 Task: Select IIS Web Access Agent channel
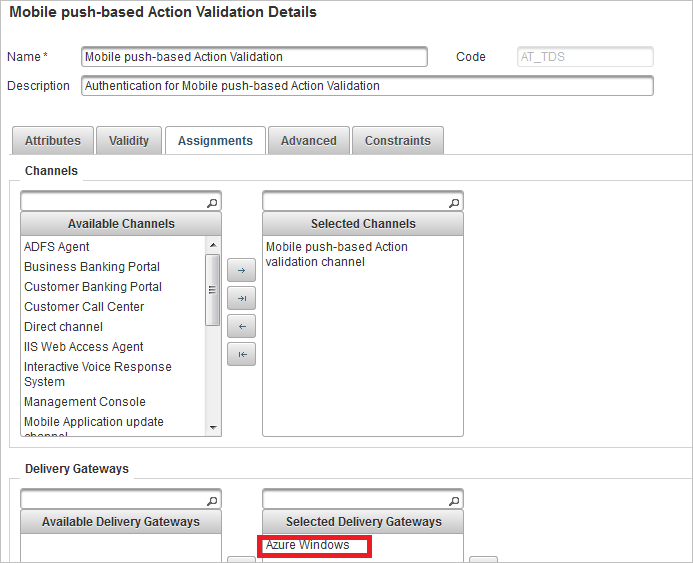click(x=84, y=346)
